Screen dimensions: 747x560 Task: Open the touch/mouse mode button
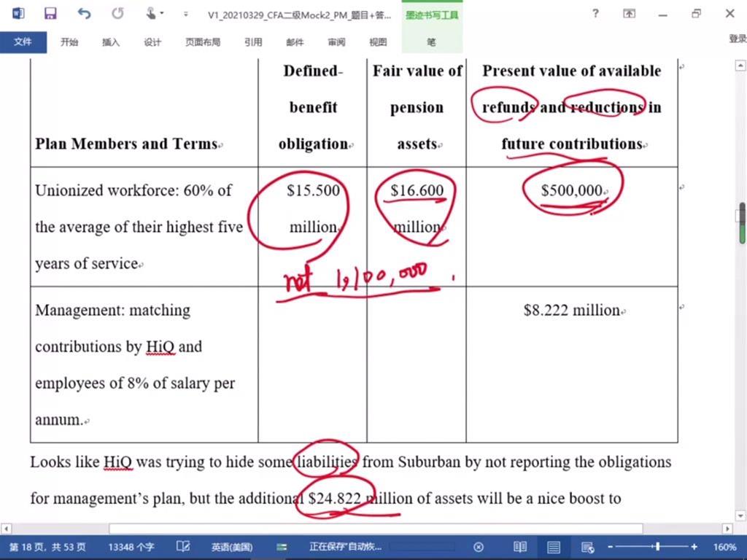click(x=152, y=14)
